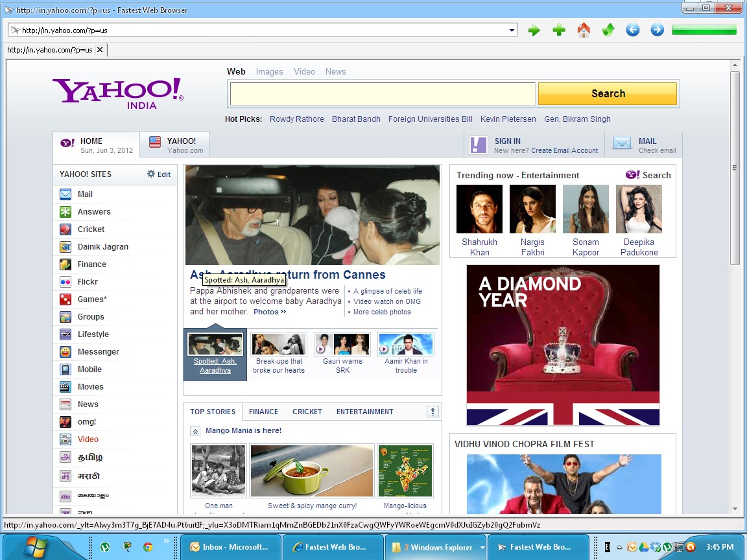The height and width of the screenshot is (560, 747).
Task: Open the Lifestyle icon in sidebar
Action: pos(65,334)
